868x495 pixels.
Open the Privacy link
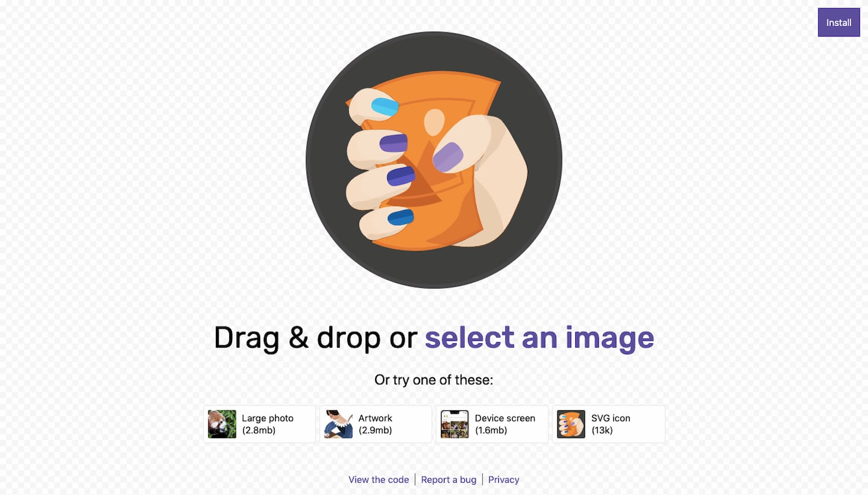[503, 479]
